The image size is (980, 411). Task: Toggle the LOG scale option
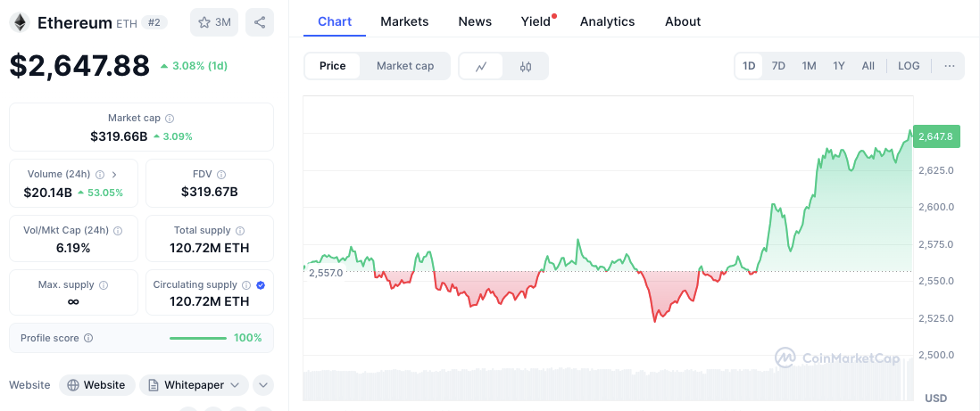tap(909, 66)
